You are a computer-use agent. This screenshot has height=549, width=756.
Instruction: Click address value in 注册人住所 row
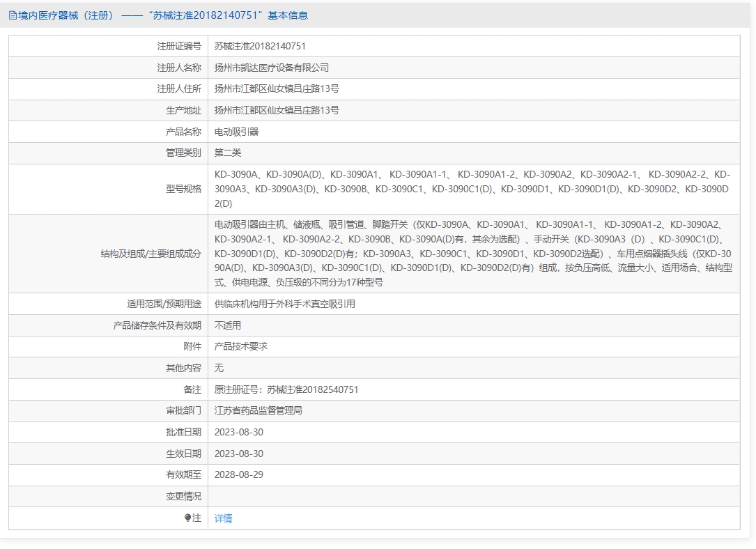coord(277,88)
